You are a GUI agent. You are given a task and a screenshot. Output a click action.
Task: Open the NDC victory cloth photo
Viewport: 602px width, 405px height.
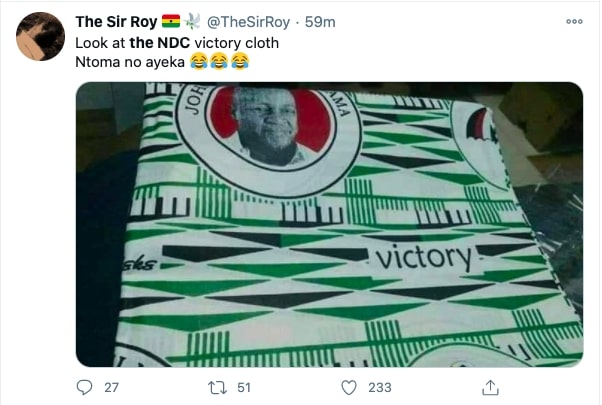pos(329,225)
